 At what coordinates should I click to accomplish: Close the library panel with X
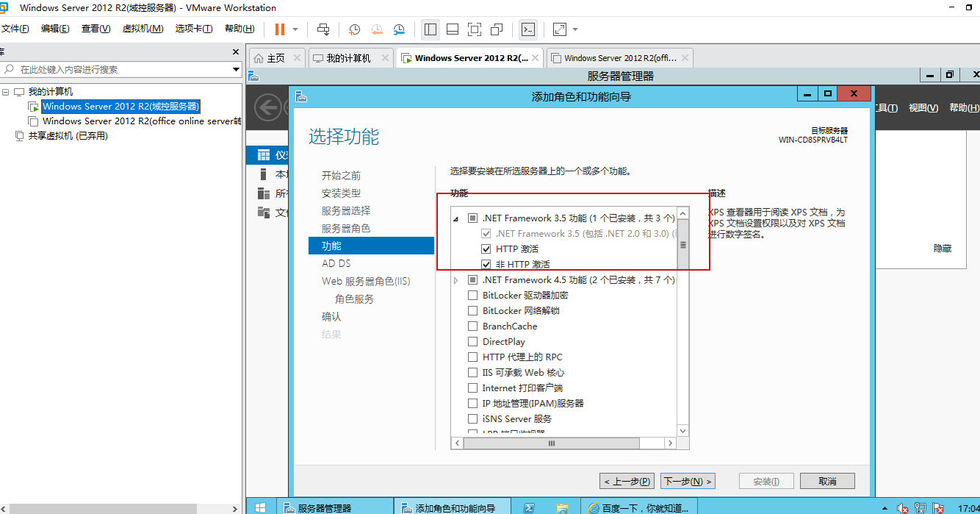point(236,52)
